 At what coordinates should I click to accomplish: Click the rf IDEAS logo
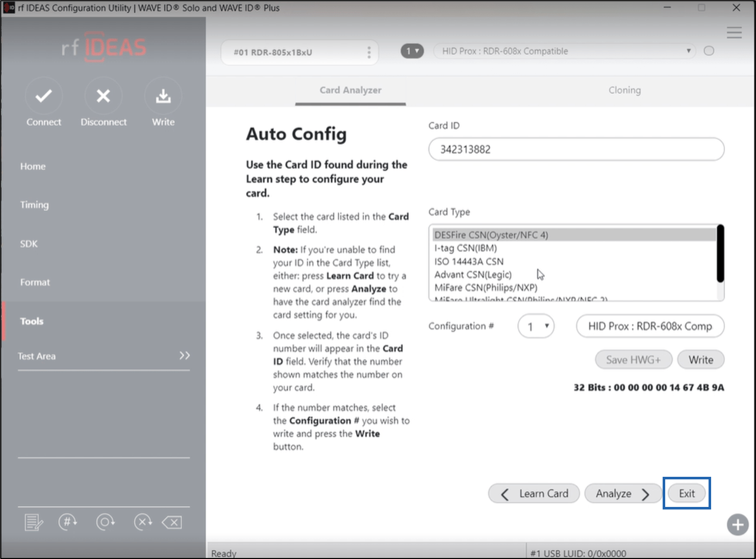point(104,47)
